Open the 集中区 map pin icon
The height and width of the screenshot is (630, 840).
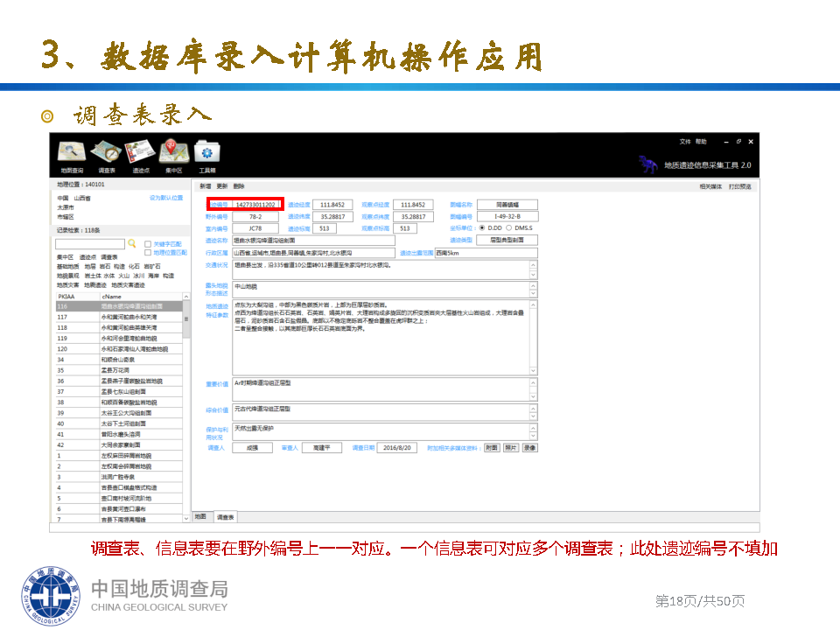[x=173, y=156]
